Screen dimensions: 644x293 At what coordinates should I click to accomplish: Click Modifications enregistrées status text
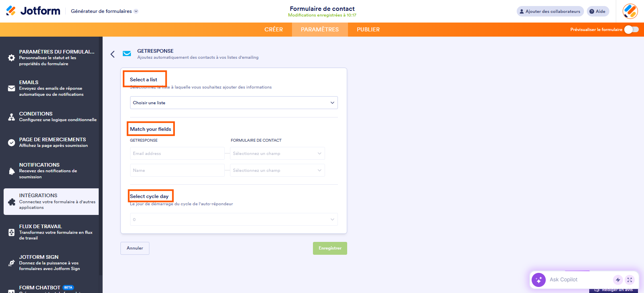click(322, 15)
